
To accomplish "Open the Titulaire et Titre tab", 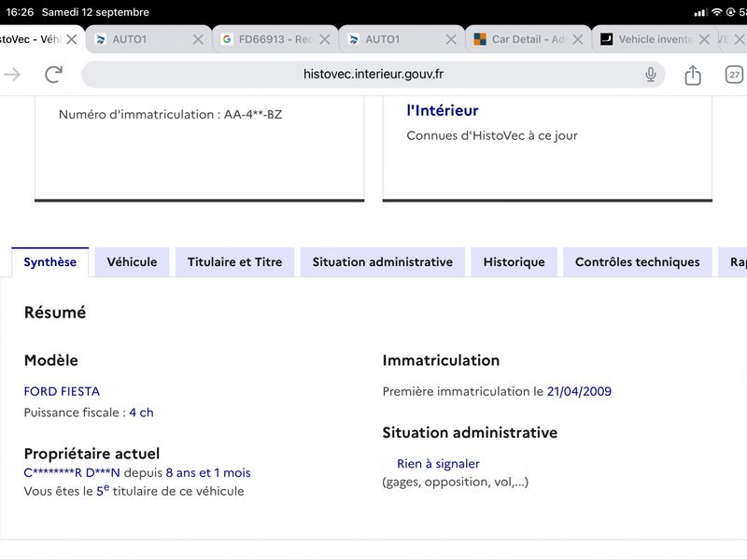I will point(235,262).
